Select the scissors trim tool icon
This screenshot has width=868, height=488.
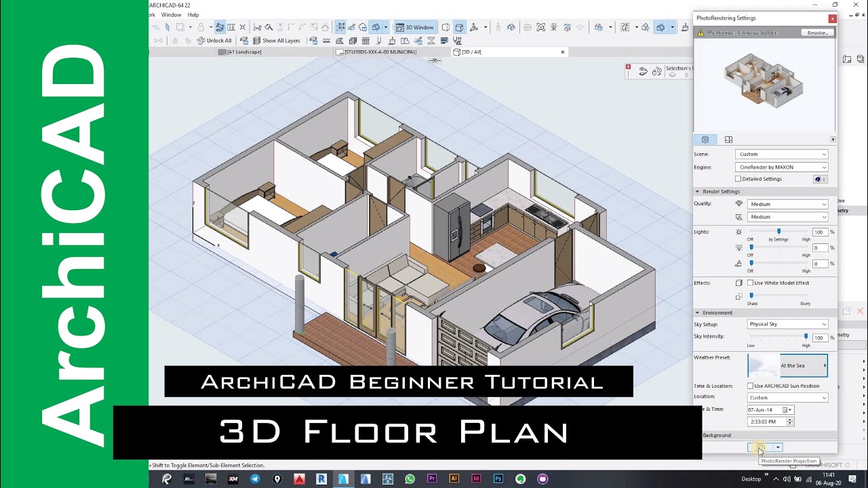coord(257,27)
